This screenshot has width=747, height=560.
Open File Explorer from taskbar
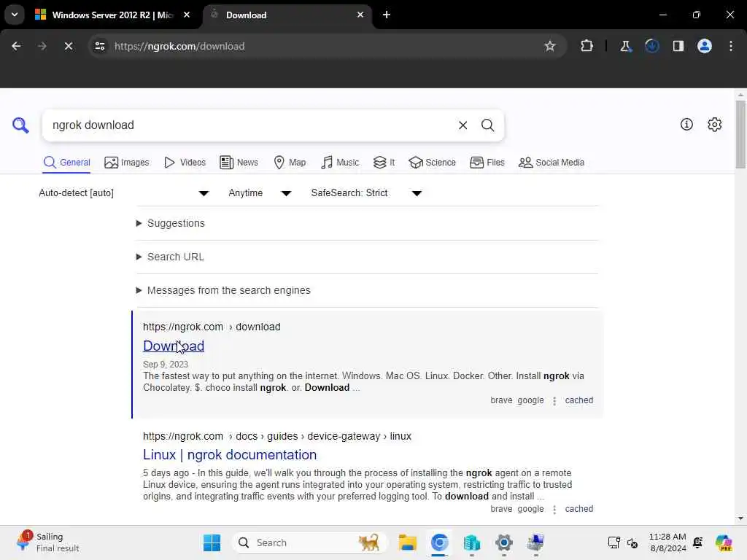click(407, 542)
